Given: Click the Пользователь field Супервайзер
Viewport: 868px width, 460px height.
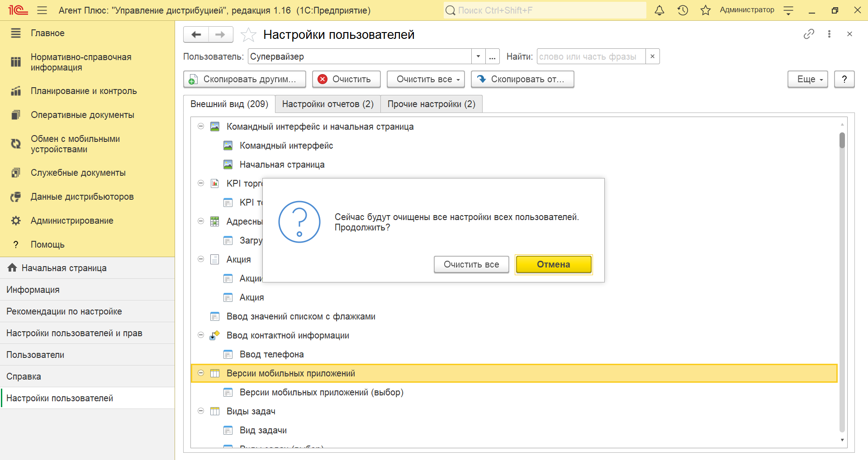Looking at the screenshot, I should tap(360, 56).
